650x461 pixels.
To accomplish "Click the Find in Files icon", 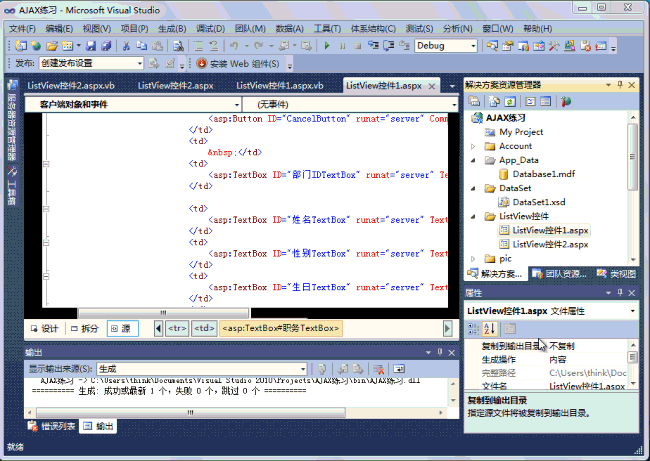I will pos(178,46).
